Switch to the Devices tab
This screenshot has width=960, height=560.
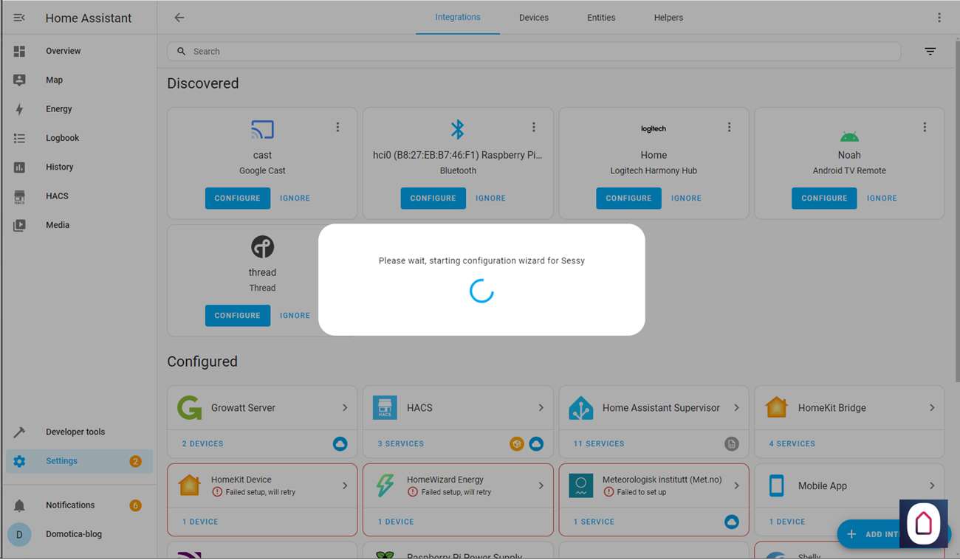click(x=534, y=18)
